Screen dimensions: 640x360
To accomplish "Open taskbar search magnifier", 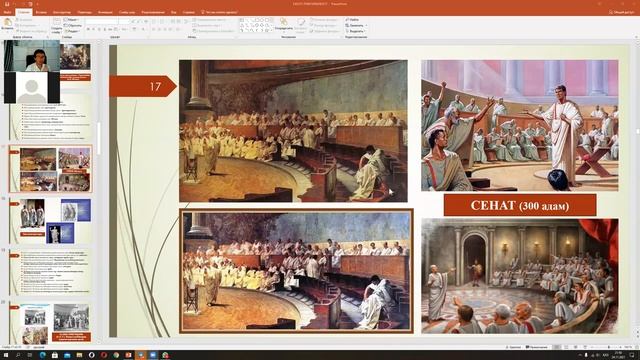I will pos(18,355).
